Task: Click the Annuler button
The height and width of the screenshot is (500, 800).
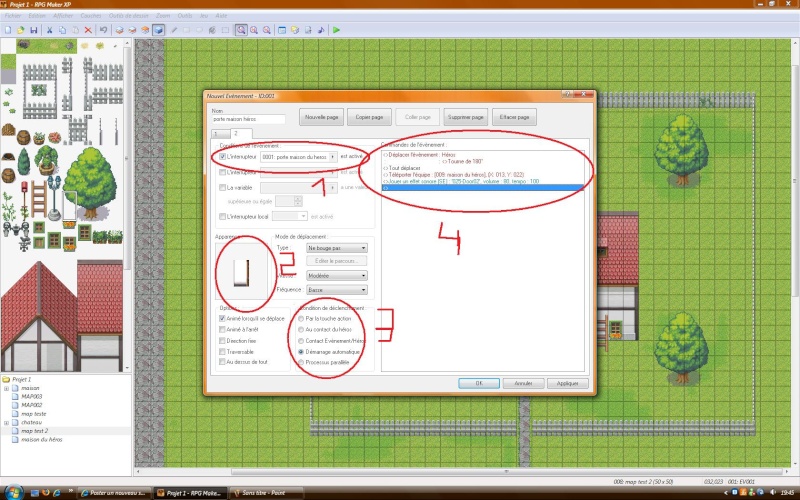Action: (x=523, y=383)
